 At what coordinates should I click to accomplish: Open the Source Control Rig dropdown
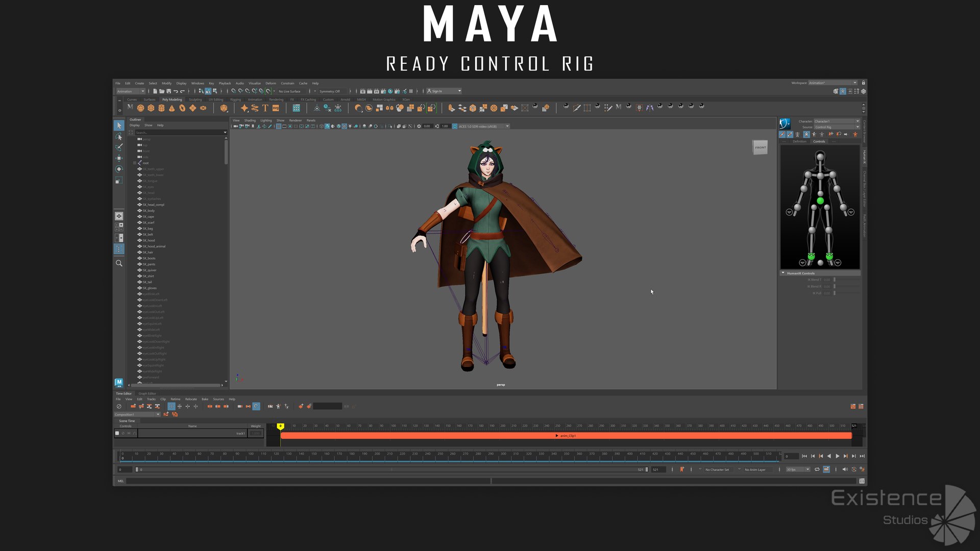pos(837,127)
